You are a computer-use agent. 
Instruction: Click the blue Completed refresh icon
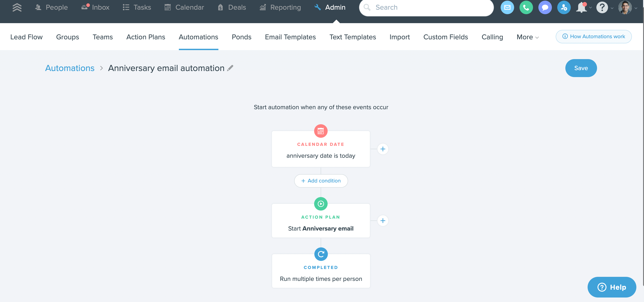click(x=321, y=254)
